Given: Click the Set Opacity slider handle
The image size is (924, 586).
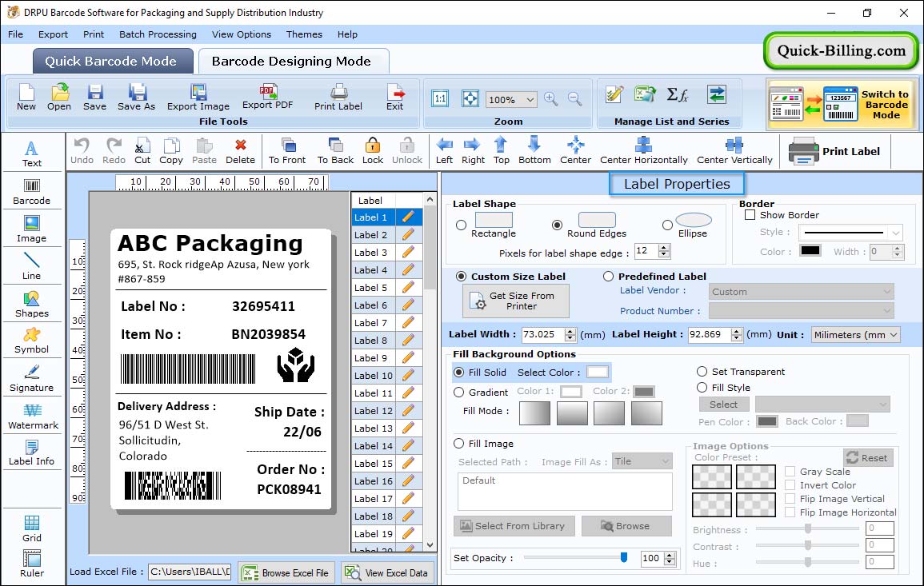Looking at the screenshot, I should (x=624, y=557).
